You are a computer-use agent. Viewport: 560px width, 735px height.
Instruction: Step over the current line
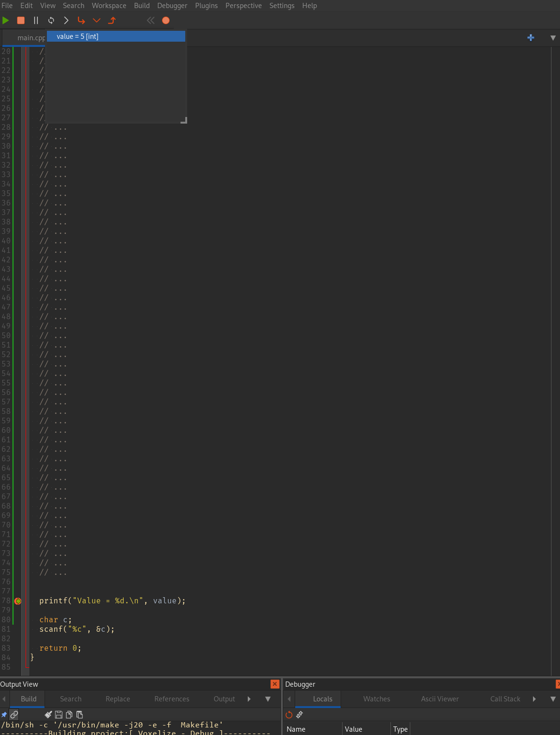(81, 20)
